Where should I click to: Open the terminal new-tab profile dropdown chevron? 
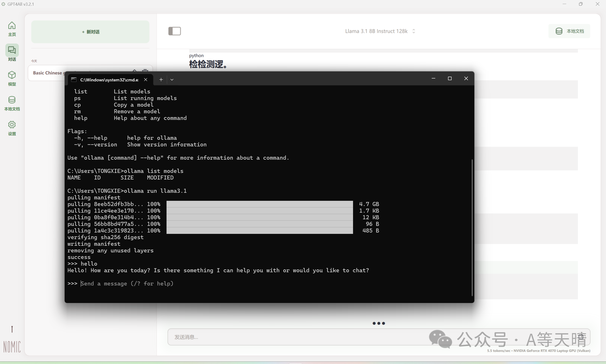[172, 80]
